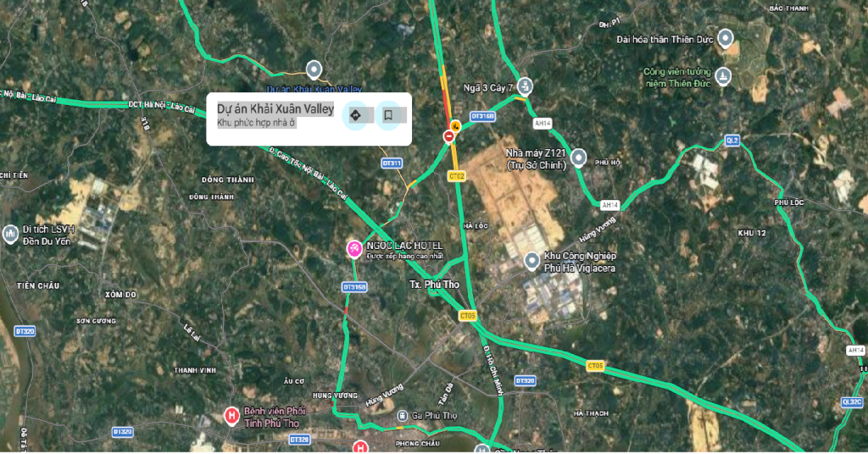The width and height of the screenshot is (868, 454).
Task: Click the Tx. Phú Thọ town label
Action: [x=435, y=285]
